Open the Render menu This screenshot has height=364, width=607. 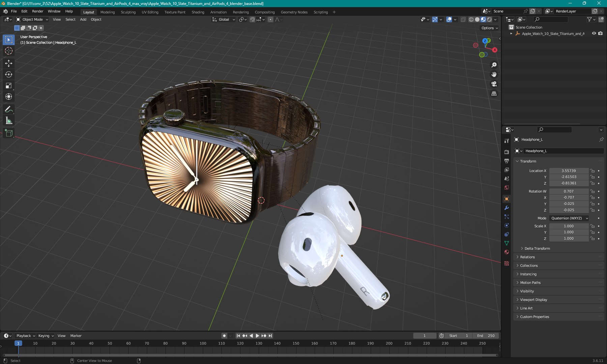[37, 11]
